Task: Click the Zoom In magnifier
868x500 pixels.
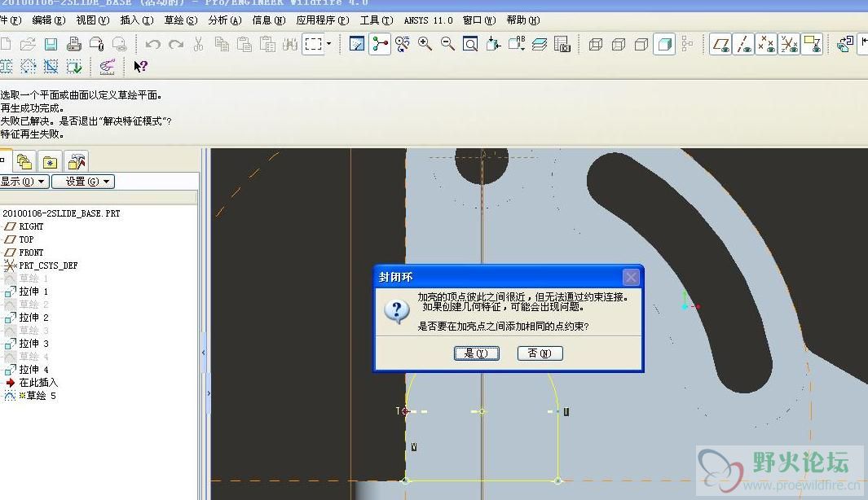Action: coord(425,44)
